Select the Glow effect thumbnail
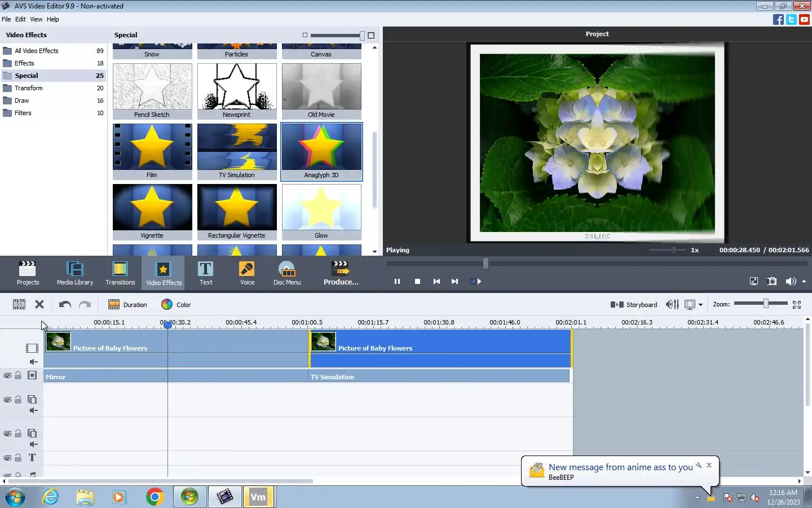 321,212
